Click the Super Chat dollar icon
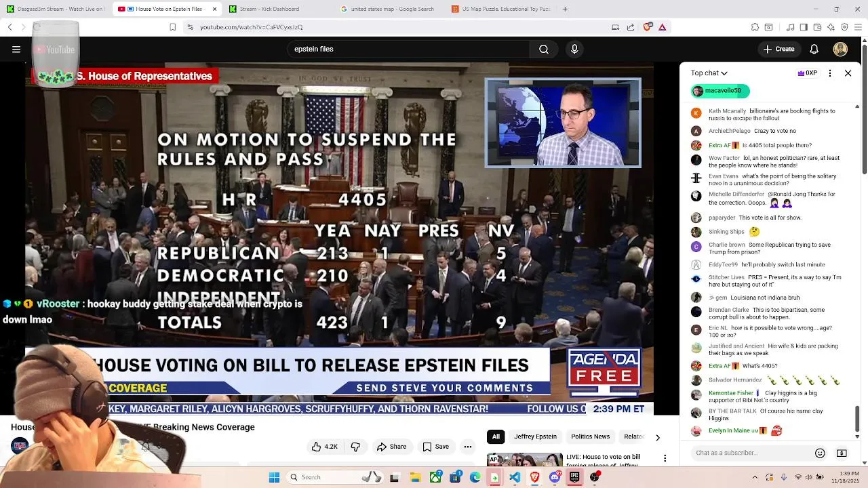This screenshot has height=488, width=868. 842,453
